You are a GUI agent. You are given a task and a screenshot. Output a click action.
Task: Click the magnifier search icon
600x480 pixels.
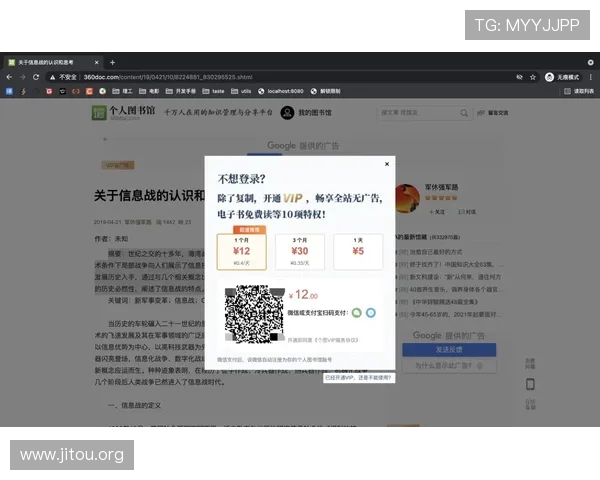(464, 113)
